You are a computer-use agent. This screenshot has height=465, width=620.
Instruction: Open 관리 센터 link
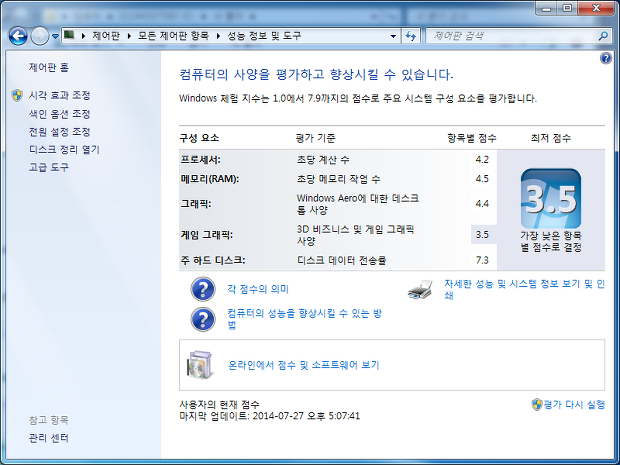(x=49, y=438)
